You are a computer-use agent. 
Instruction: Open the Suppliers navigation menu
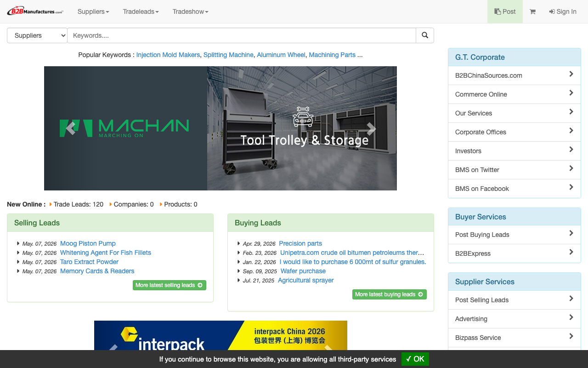pyautogui.click(x=93, y=11)
